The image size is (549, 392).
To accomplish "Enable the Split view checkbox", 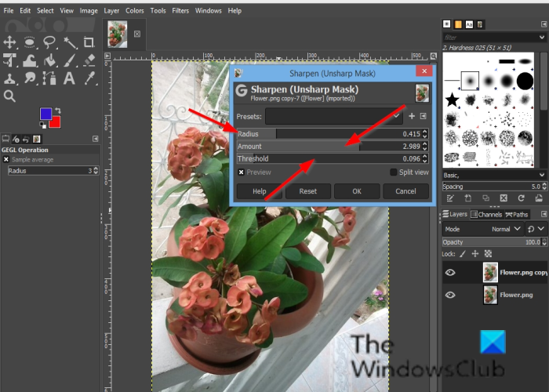I will 394,172.
